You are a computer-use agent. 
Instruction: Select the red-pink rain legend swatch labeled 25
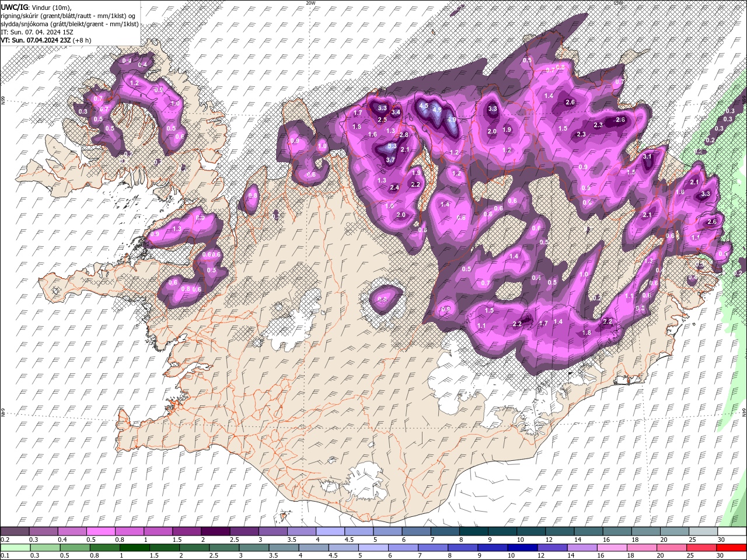pyautogui.click(x=701, y=548)
